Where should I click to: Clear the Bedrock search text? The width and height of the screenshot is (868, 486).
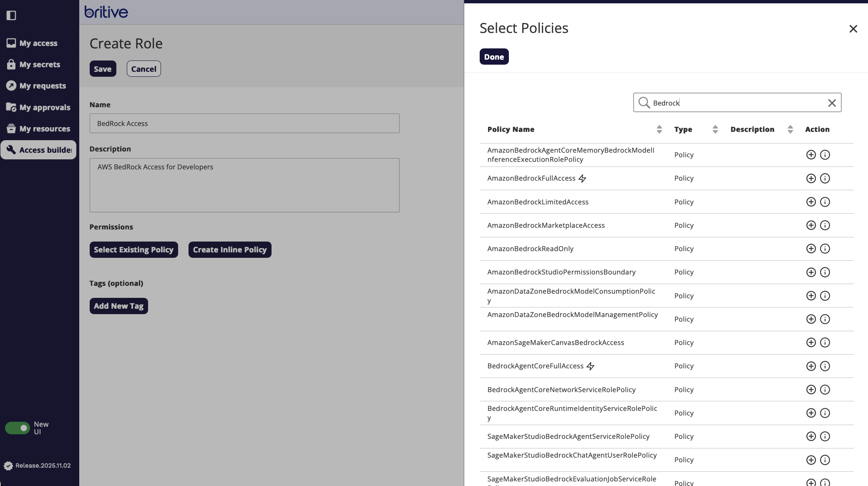point(832,103)
